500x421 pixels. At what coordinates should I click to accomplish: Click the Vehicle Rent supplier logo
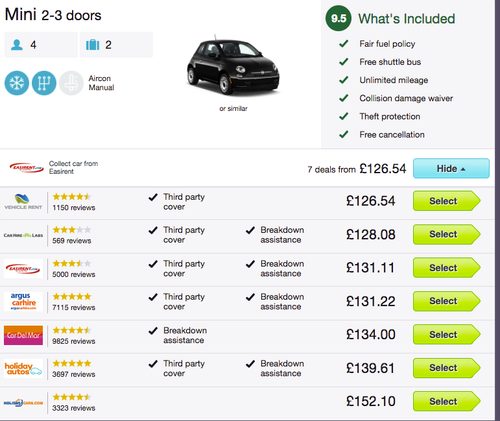23,201
